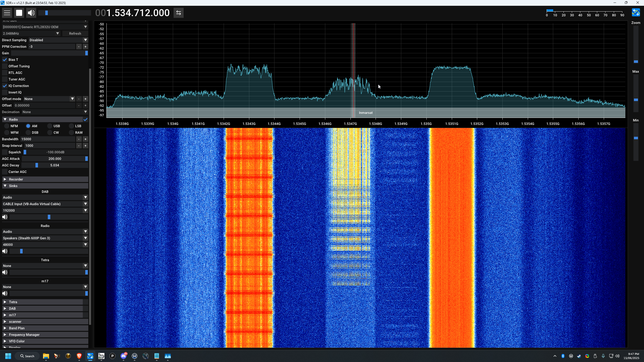Screen dimensions: 644x362
Task: Enable Carrier AGC checkbox
Action: (x=5, y=172)
